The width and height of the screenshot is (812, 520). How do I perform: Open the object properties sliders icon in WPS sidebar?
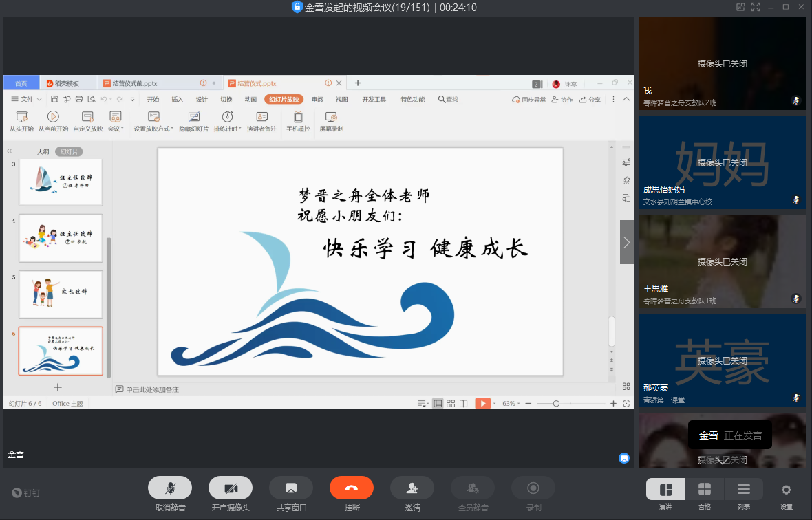pos(626,162)
